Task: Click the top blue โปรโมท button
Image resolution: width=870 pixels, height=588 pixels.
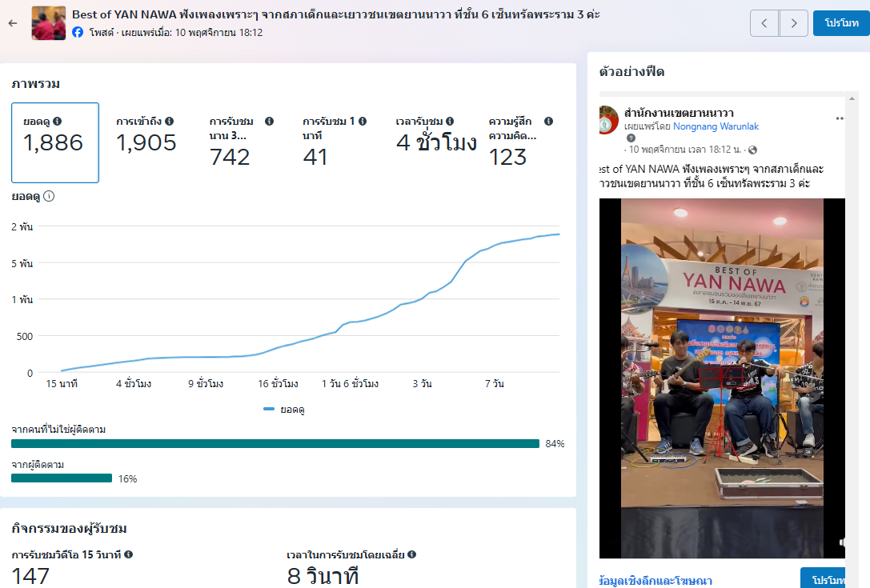Action: pos(841,23)
